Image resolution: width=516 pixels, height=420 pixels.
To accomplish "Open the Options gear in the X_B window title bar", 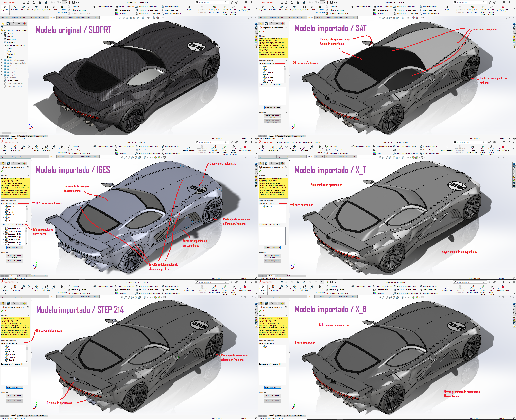I will pos(335,282).
